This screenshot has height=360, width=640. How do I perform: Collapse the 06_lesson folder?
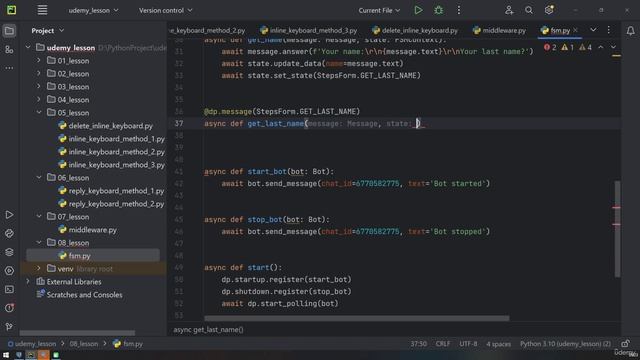pyautogui.click(x=39, y=178)
